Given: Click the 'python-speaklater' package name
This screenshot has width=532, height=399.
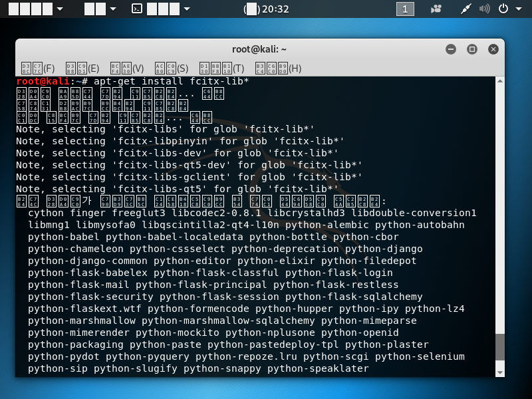Looking at the screenshot, I should point(318,368).
